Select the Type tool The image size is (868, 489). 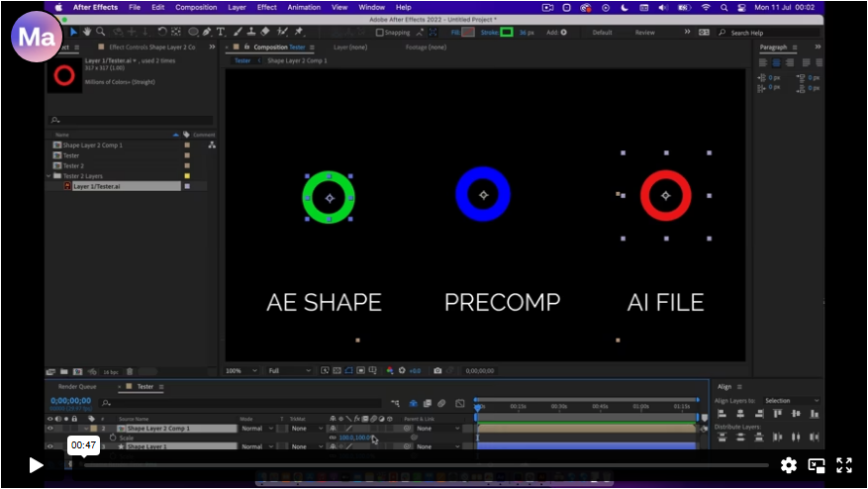[x=221, y=32]
